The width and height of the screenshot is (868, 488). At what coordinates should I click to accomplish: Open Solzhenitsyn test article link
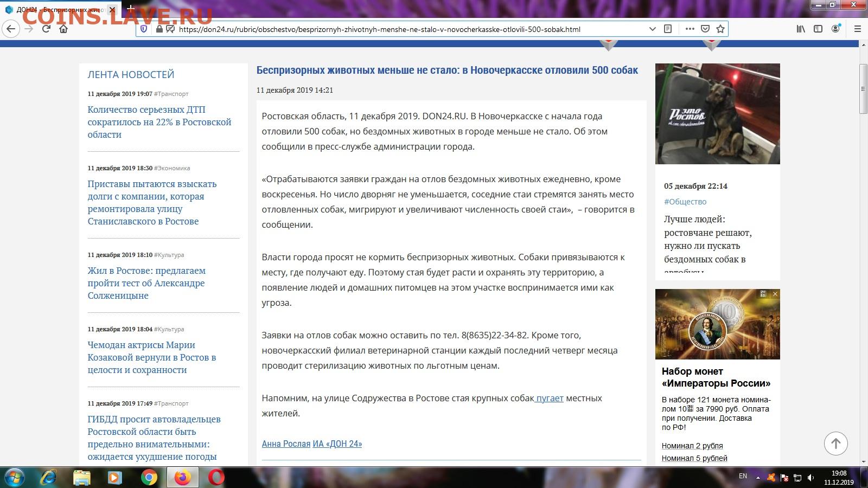[x=146, y=283]
